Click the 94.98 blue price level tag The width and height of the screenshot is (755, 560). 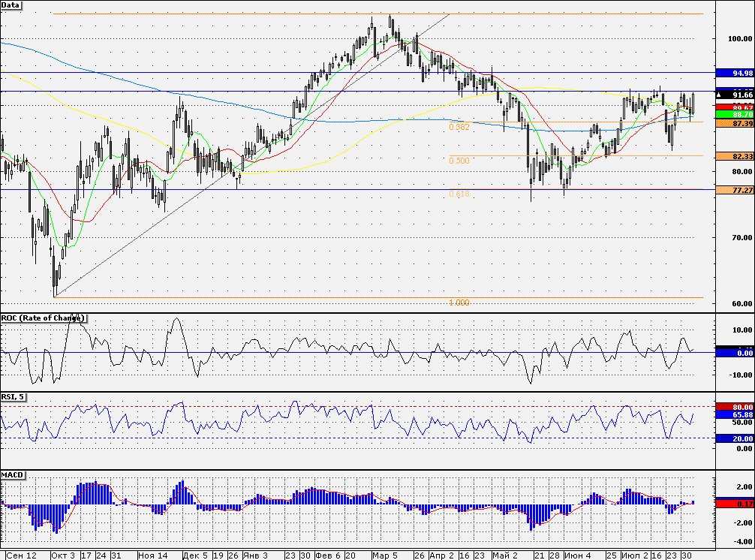tap(735, 73)
